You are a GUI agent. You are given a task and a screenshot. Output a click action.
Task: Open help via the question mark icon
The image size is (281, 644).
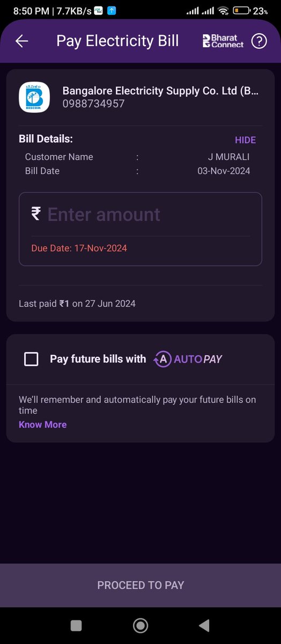click(259, 41)
